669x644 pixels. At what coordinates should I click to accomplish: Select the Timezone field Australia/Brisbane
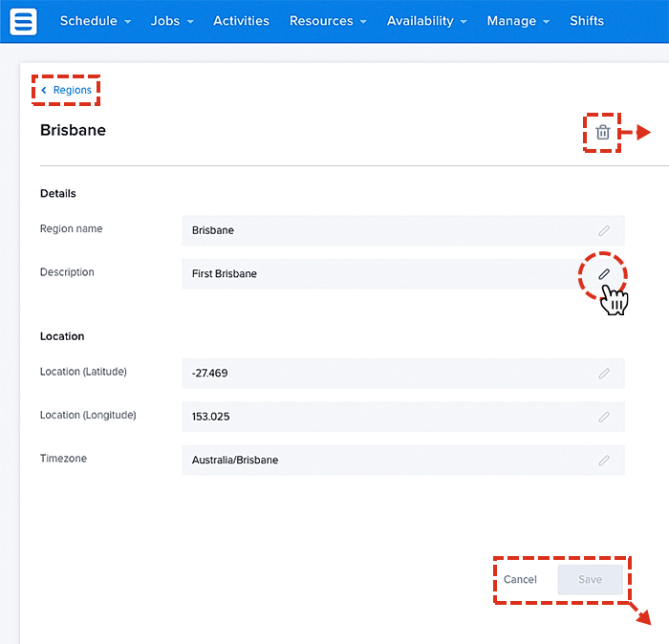click(x=382, y=461)
